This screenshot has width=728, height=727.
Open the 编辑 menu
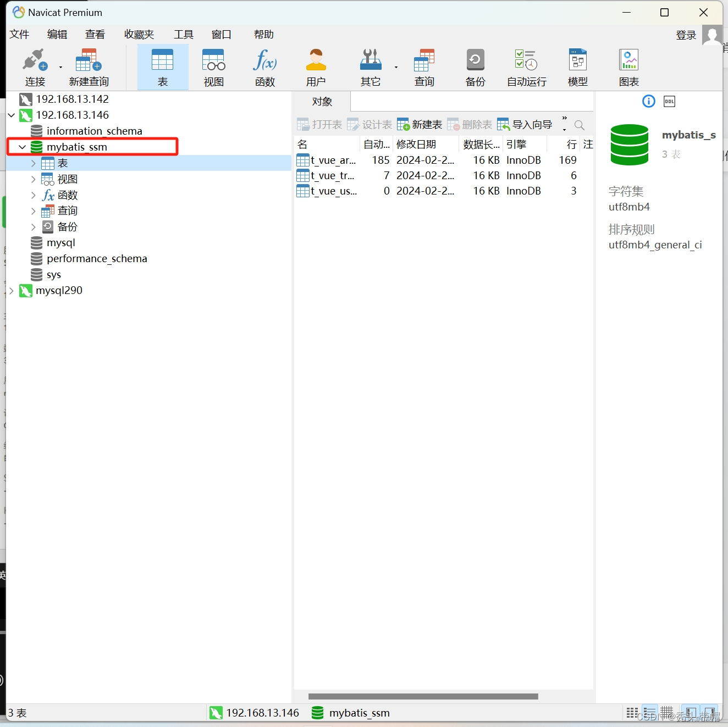click(57, 35)
